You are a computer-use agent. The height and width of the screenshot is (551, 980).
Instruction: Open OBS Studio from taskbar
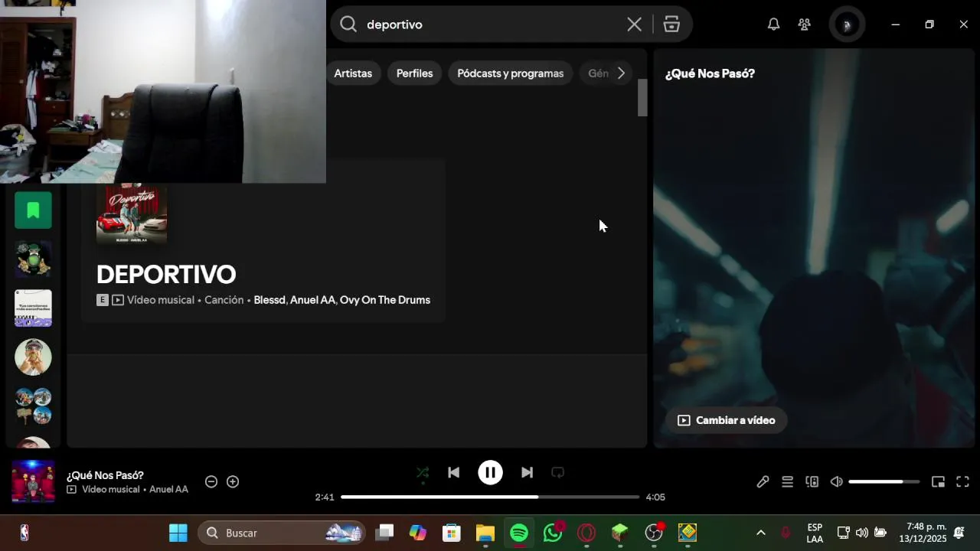click(654, 533)
